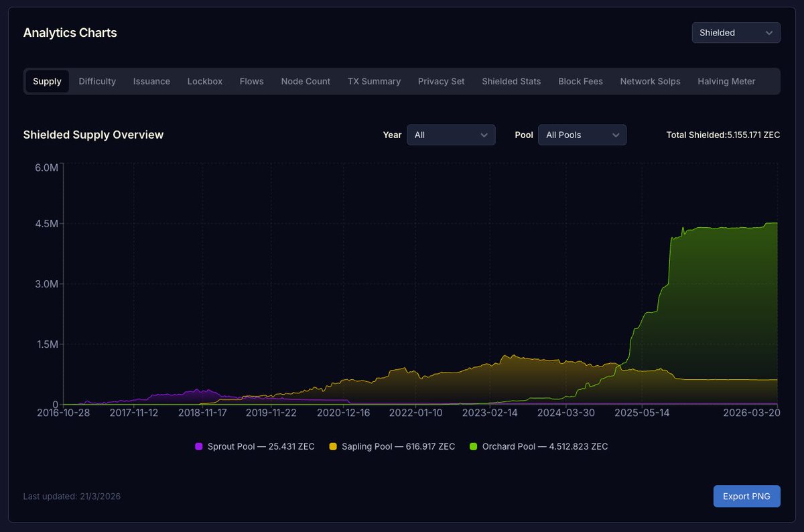804x532 pixels.
Task: Toggle the Orchard Pool legend label
Action: pos(545,446)
